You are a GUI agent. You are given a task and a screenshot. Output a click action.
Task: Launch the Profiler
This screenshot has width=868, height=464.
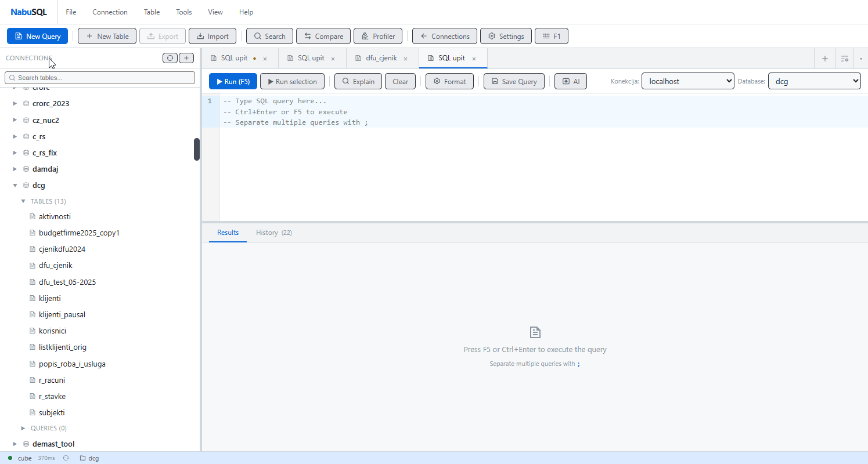378,36
